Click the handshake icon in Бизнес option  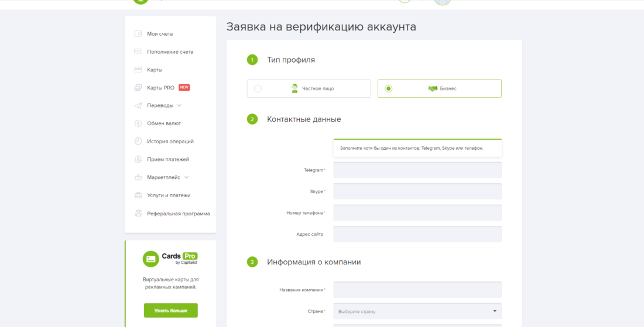tap(433, 88)
